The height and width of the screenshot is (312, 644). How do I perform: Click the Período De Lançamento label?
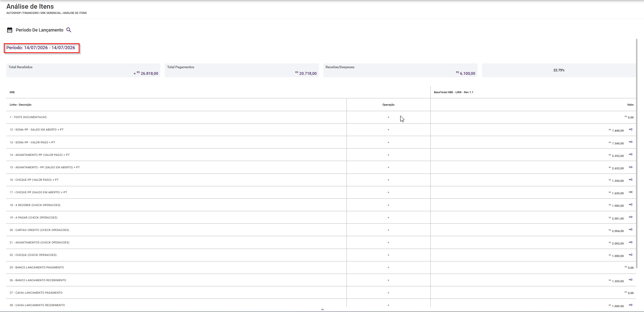(x=40, y=30)
